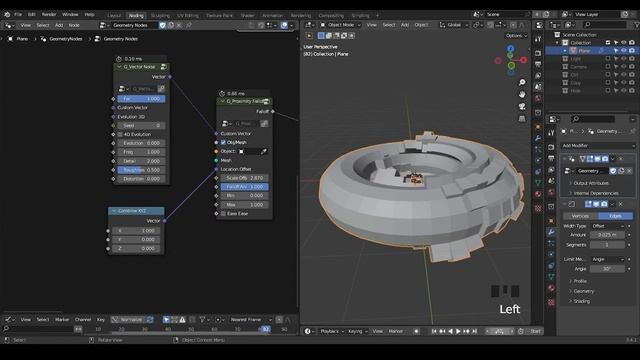
Task: Click the pan hand icon in viewport
Action: tap(522, 94)
